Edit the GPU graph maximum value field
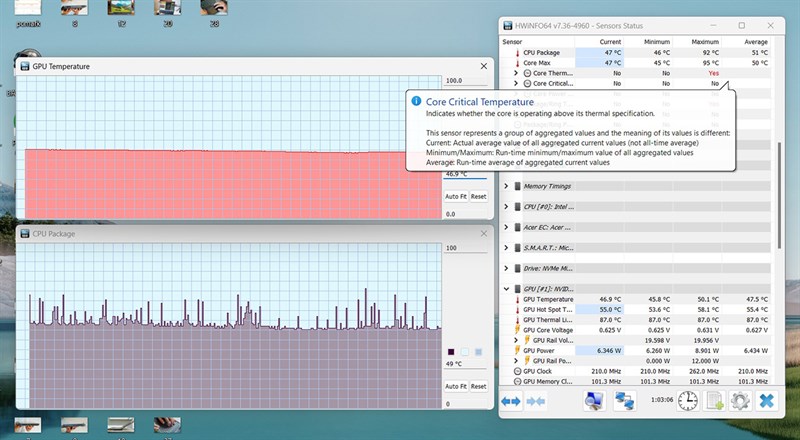This screenshot has height=440, width=800. pyautogui.click(x=464, y=80)
